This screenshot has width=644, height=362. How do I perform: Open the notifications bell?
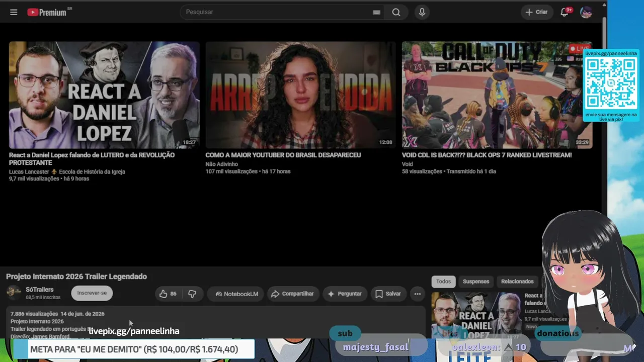coord(565,12)
